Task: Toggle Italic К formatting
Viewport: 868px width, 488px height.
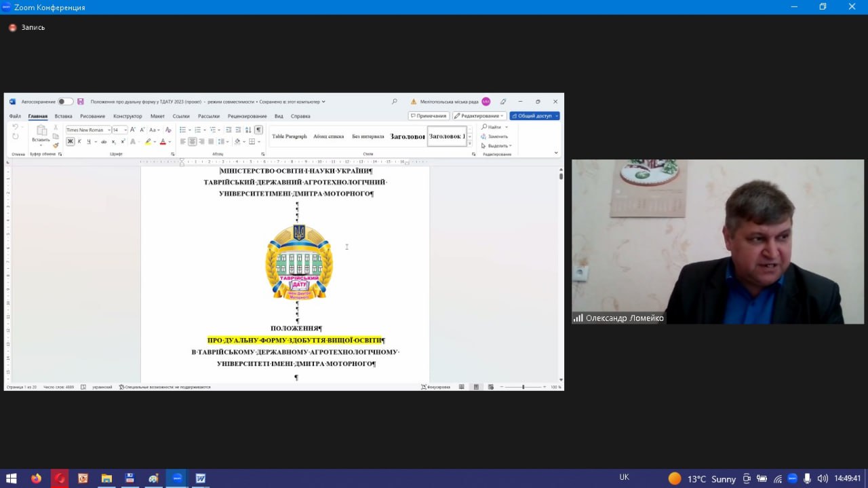Action: point(79,142)
